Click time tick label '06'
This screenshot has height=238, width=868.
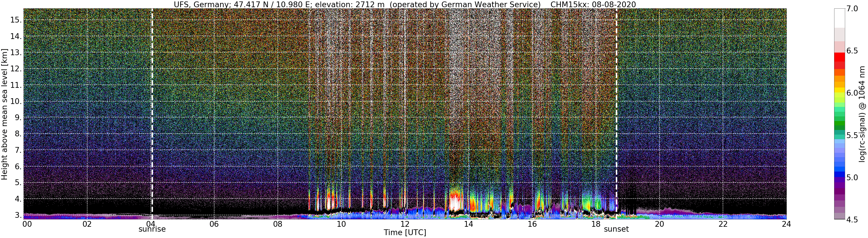pyautogui.click(x=214, y=224)
